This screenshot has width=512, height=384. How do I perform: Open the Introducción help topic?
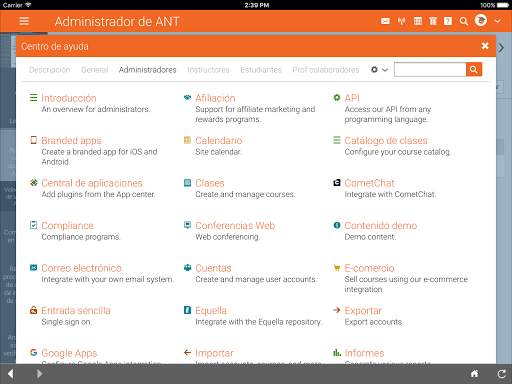tap(69, 98)
